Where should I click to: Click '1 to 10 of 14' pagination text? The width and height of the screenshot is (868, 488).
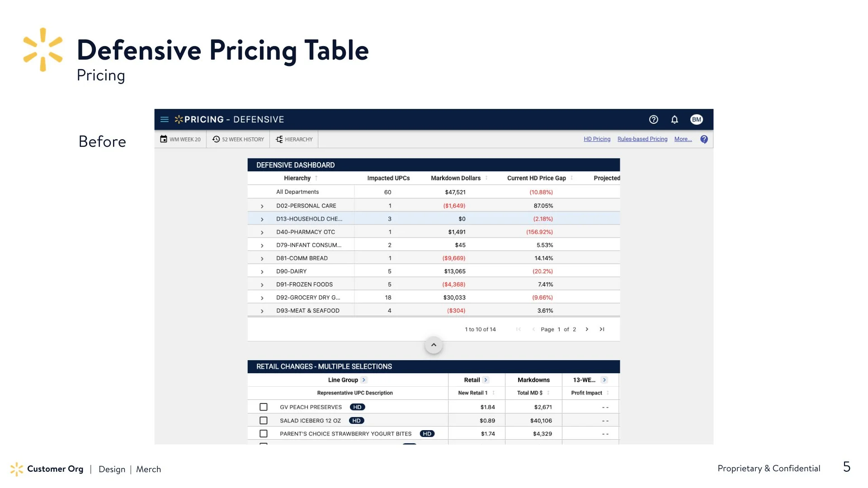point(480,329)
